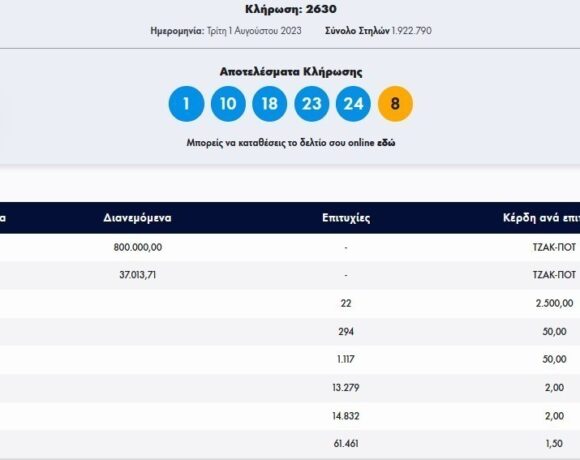580x460 pixels.
Task: Click the winners count 14.832
Action: click(x=346, y=416)
